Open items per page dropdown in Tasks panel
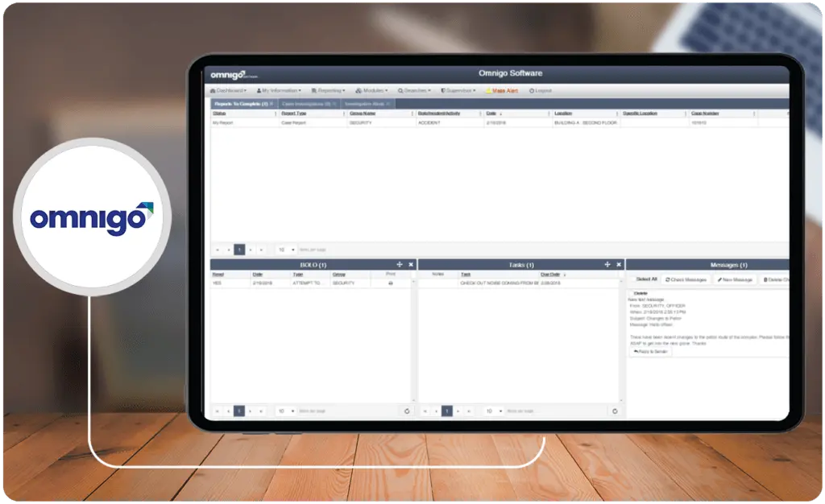Viewport: 825px width, 504px height. point(494,411)
